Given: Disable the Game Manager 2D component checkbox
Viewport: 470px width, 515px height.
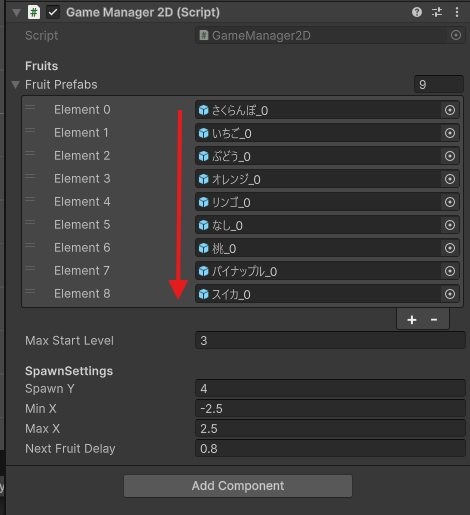Looking at the screenshot, I should (53, 12).
